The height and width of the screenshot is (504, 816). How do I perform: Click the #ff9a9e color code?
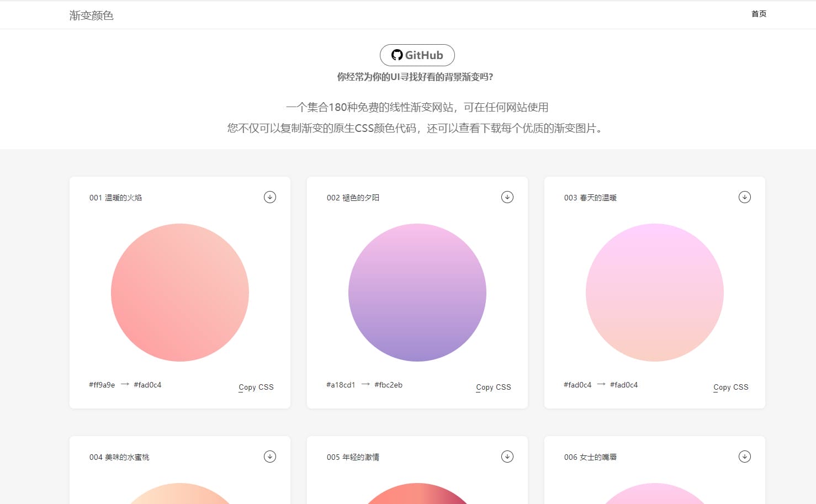click(x=102, y=385)
